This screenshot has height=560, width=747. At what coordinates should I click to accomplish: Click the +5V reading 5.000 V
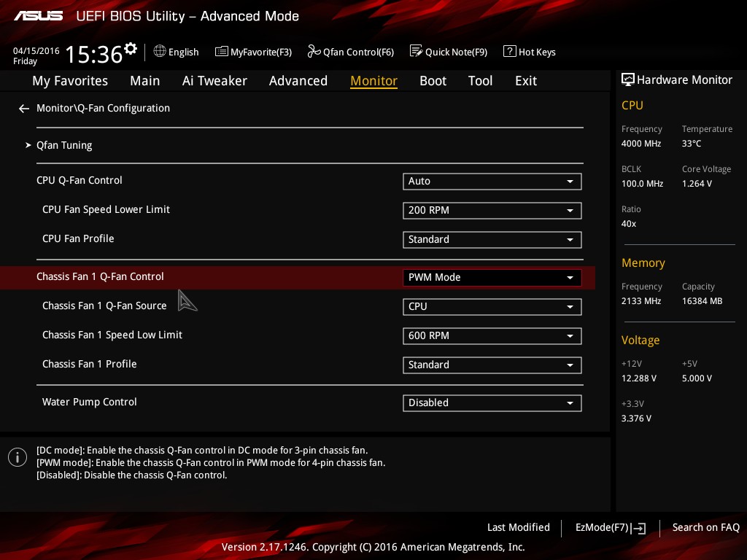[697, 378]
